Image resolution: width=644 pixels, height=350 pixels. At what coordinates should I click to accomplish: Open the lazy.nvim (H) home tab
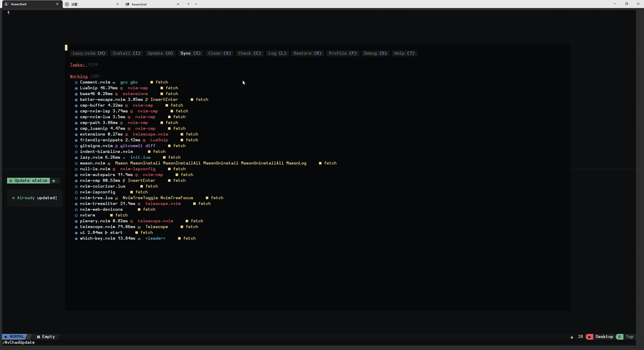89,53
